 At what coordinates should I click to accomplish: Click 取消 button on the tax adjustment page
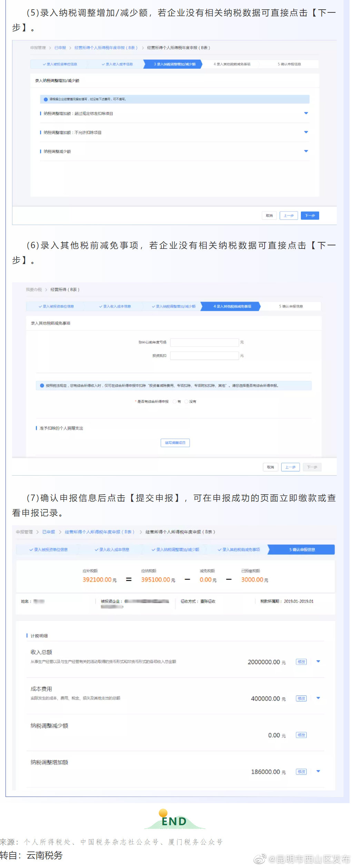click(269, 216)
